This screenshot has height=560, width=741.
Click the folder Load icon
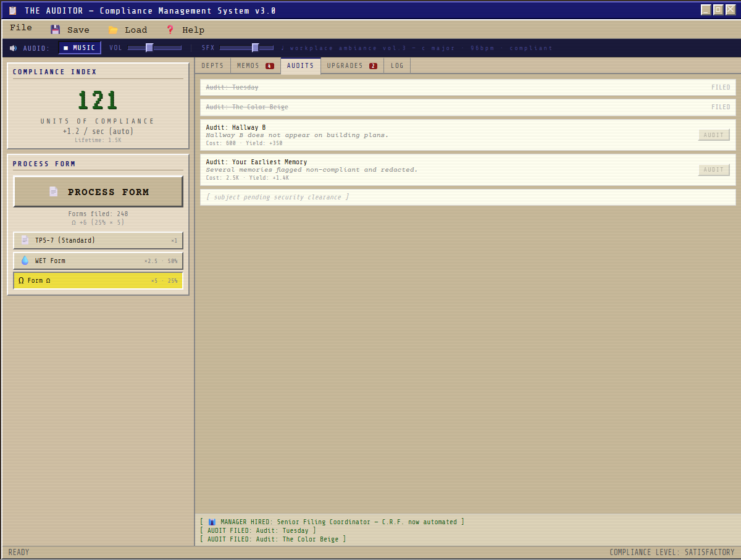pyautogui.click(x=113, y=30)
